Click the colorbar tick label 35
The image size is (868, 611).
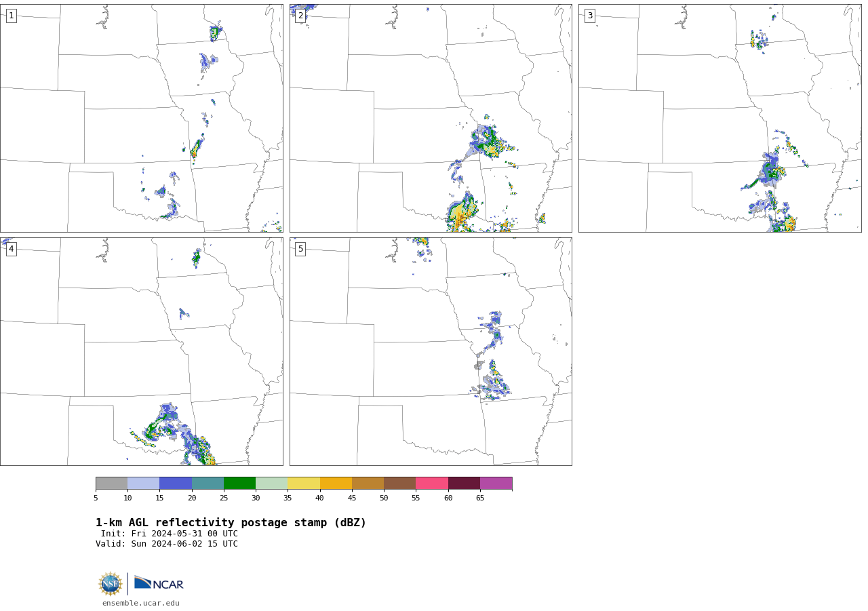tap(288, 498)
